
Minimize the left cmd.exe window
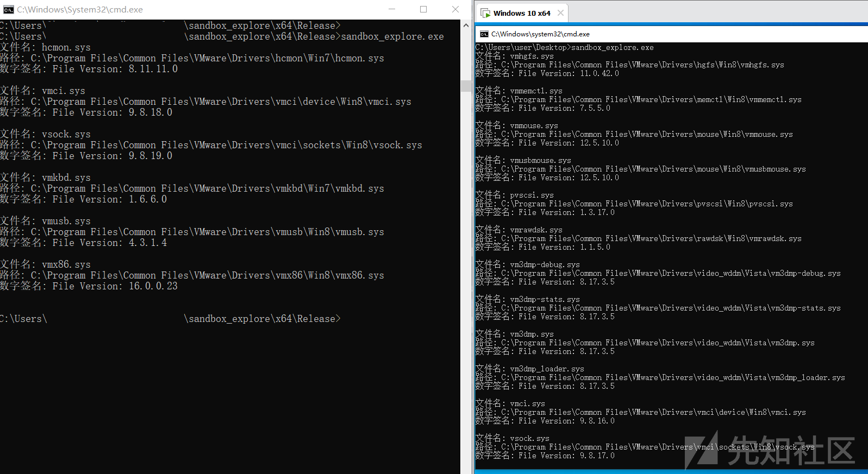click(x=392, y=9)
